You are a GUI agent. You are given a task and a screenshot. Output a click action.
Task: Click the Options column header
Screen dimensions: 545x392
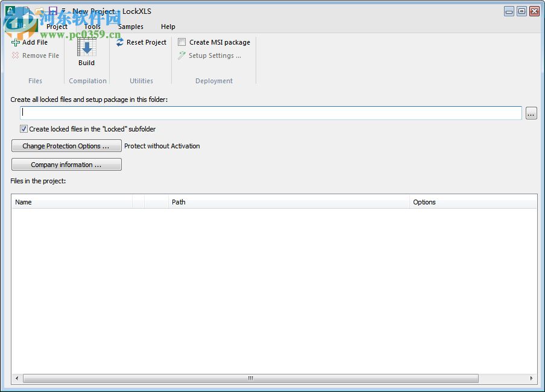tap(473, 202)
